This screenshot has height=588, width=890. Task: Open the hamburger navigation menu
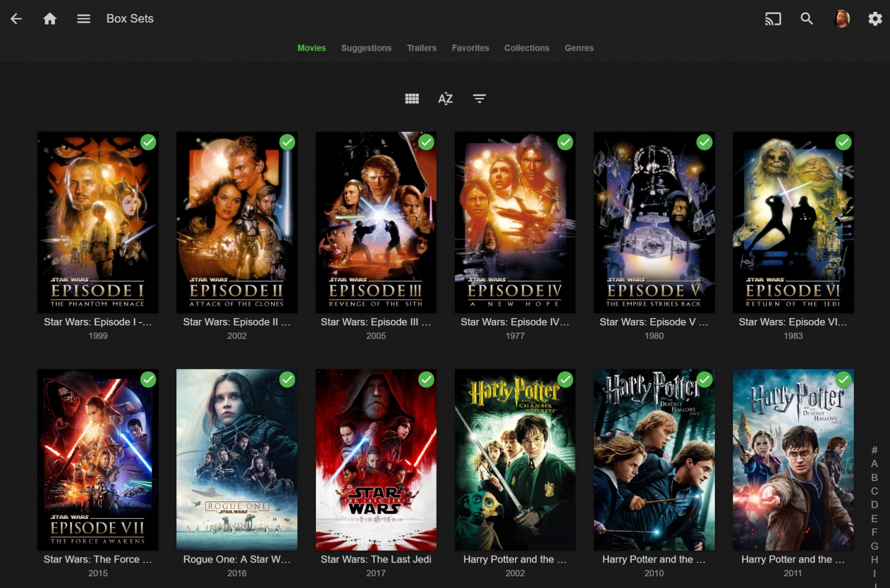pyautogui.click(x=83, y=18)
